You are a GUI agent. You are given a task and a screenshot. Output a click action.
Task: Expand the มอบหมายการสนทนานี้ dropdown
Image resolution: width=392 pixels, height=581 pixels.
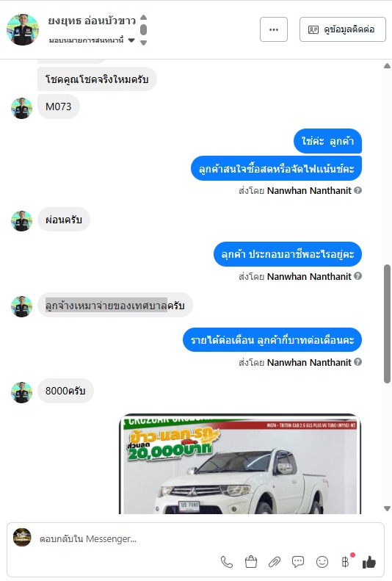click(131, 40)
